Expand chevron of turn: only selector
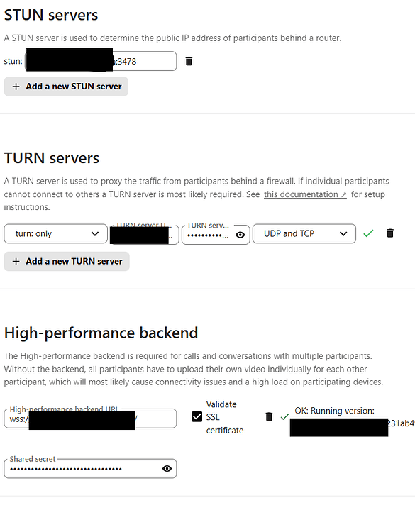The height and width of the screenshot is (532, 415). [95, 234]
